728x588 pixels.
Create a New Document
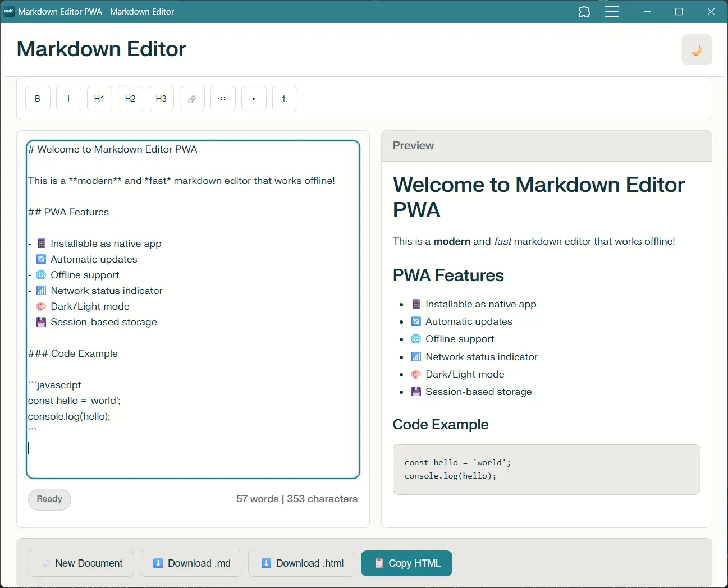coord(80,563)
